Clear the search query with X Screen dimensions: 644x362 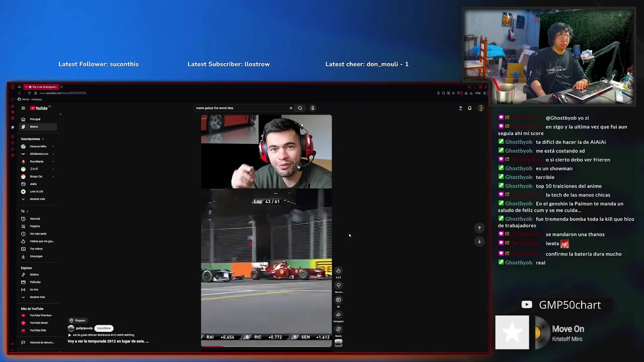291,108
